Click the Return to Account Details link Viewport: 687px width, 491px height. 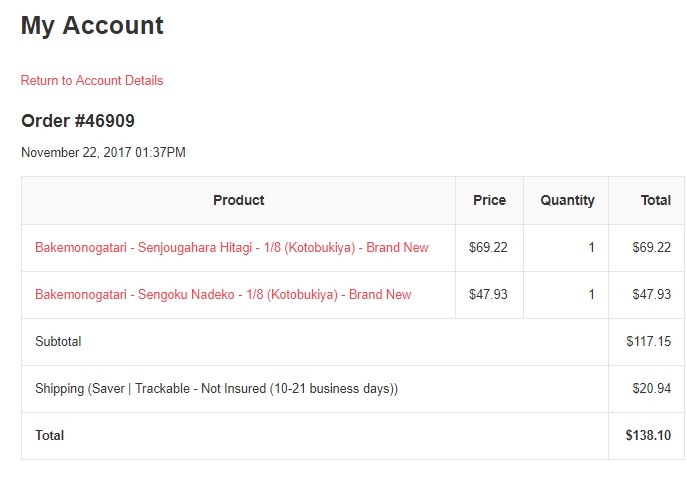click(x=92, y=81)
